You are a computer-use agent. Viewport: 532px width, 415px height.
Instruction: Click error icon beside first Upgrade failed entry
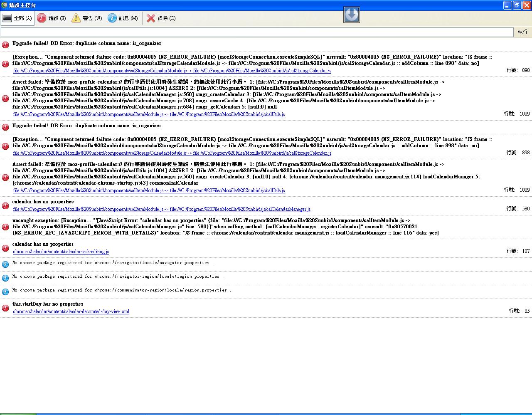tap(5, 45)
